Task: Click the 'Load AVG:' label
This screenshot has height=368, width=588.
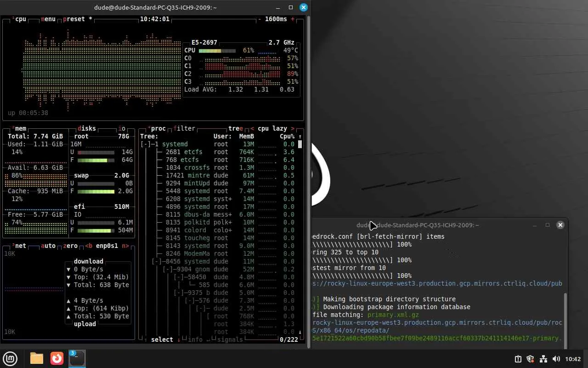Action: point(201,89)
